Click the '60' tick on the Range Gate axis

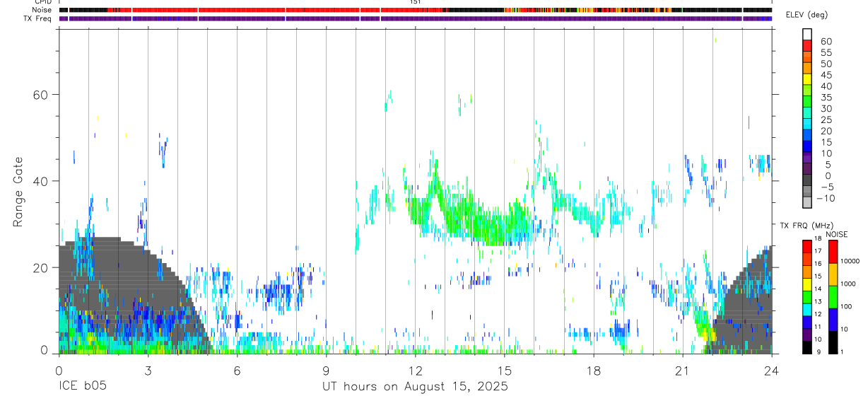[42, 95]
